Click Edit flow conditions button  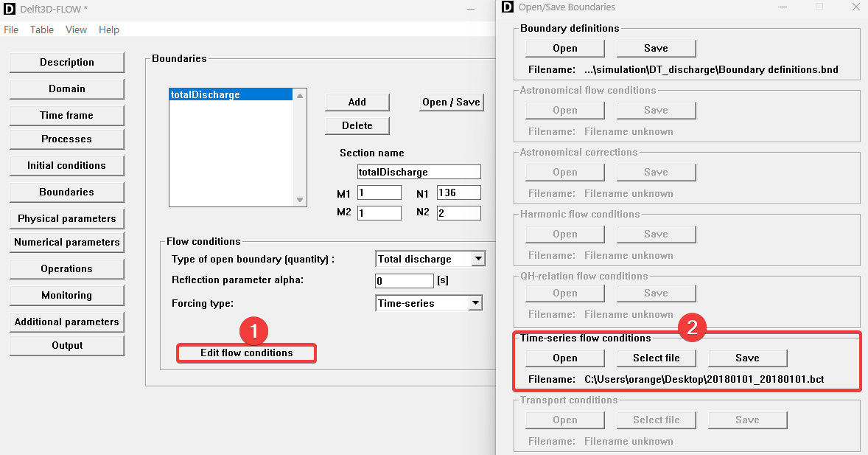(246, 353)
